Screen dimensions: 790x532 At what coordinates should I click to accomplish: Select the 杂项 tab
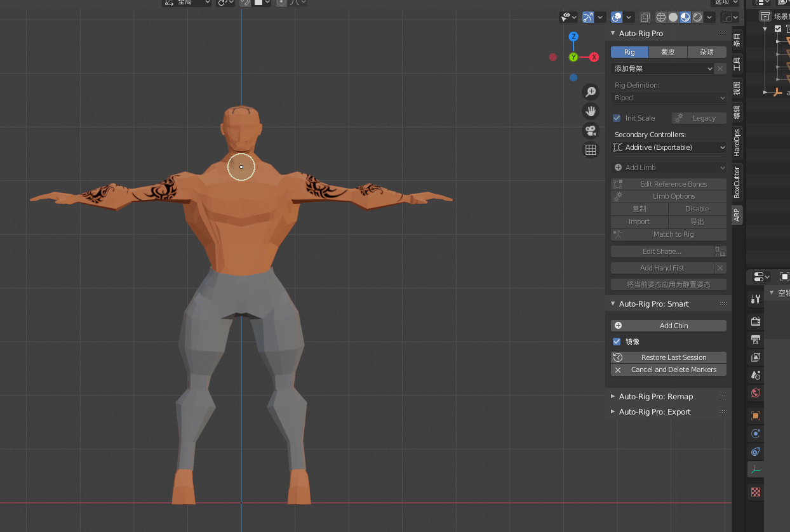tap(707, 52)
